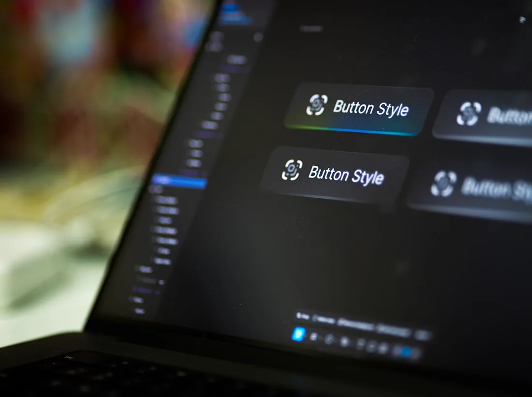Screen dimensions: 532x397
Task: Toggle the pill-shaped switch ending the bottom toolbar
Action: point(406,352)
